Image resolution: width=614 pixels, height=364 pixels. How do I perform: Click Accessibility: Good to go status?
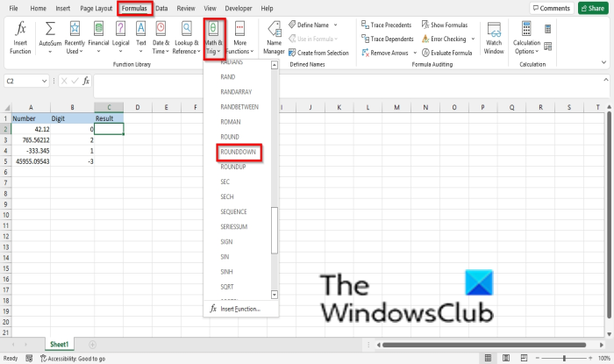(73, 358)
